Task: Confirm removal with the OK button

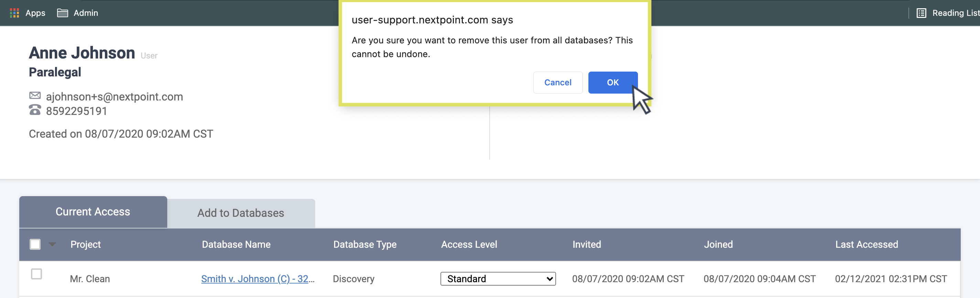Action: coord(612,82)
